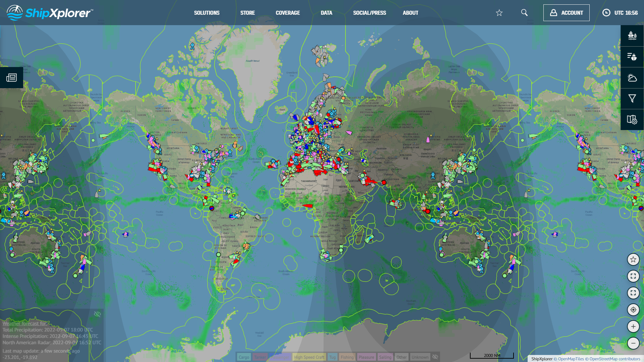The image size is (644, 362).
Task: Toggle the Pleasure ship type filter
Action: click(366, 357)
